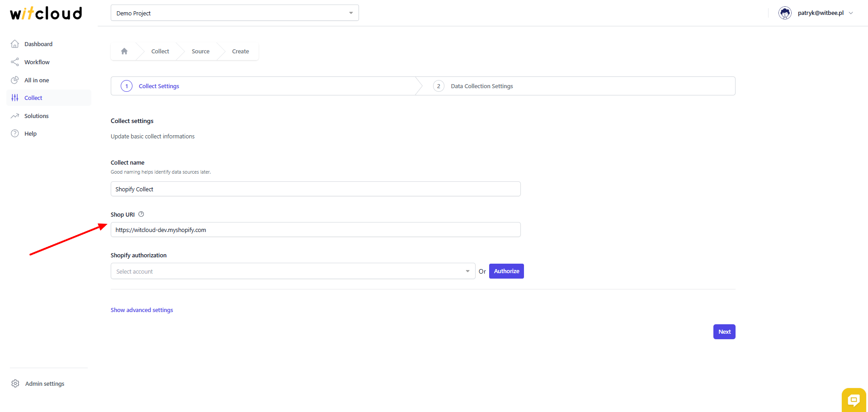Click the Collect settings heading
The width and height of the screenshot is (868, 412).
(x=132, y=121)
